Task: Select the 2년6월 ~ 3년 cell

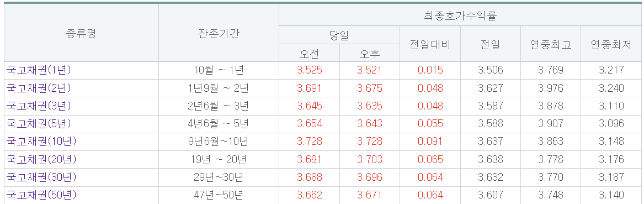Action: pos(219,106)
